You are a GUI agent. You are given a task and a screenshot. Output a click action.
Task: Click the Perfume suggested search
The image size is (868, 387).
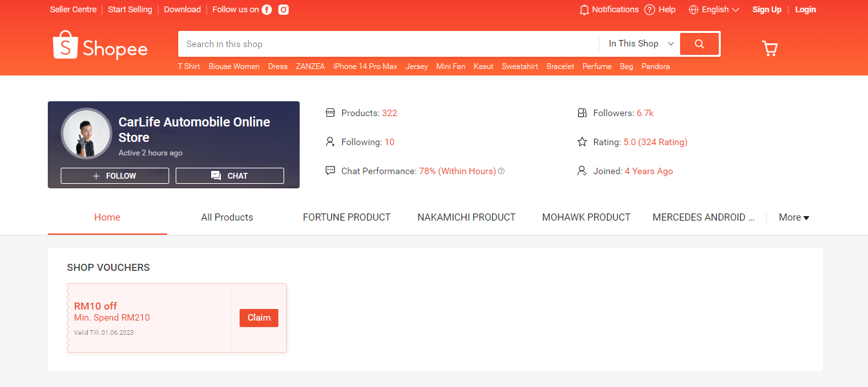click(597, 66)
